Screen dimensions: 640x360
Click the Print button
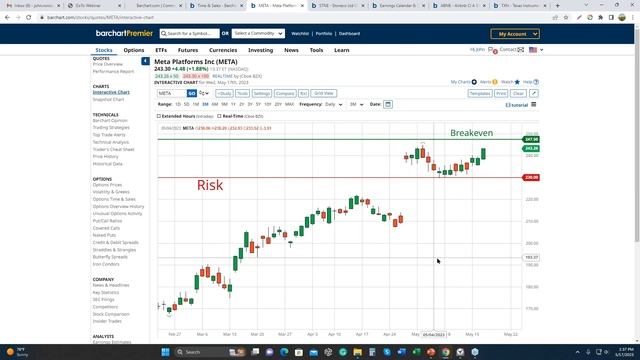(x=501, y=93)
